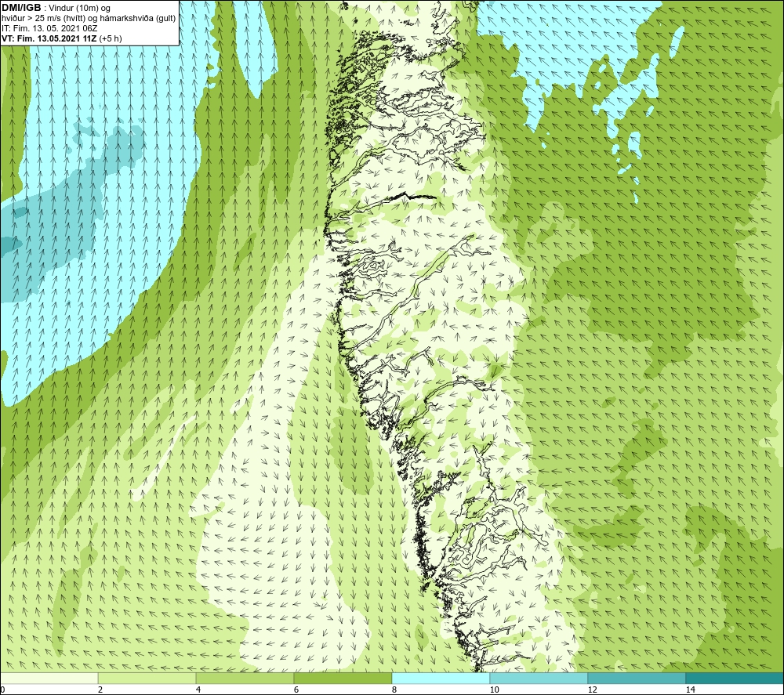Click the turquoise 10–12 m/s legend swatch
784x695 pixels.
(x=539, y=679)
